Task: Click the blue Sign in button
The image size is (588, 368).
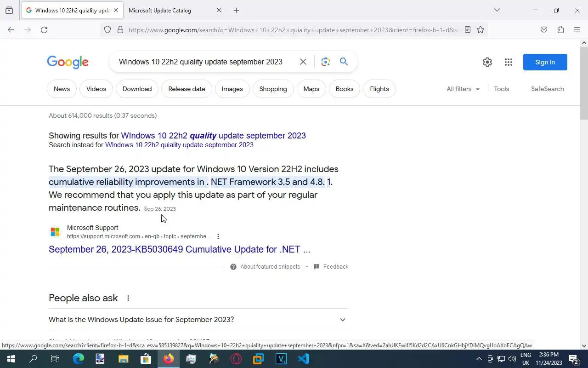Action: (545, 62)
